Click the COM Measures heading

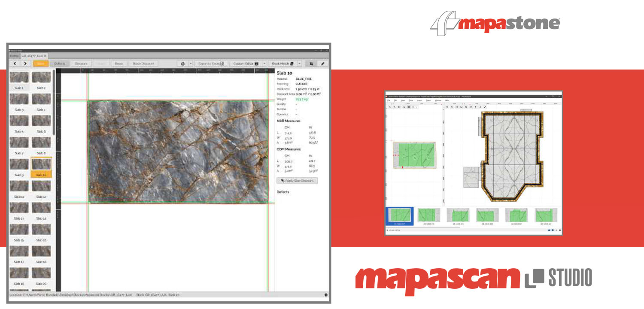click(x=289, y=149)
